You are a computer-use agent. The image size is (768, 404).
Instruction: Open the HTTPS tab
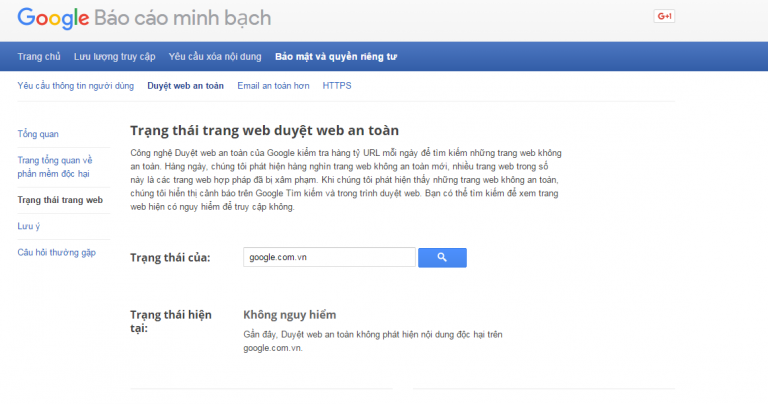[337, 86]
